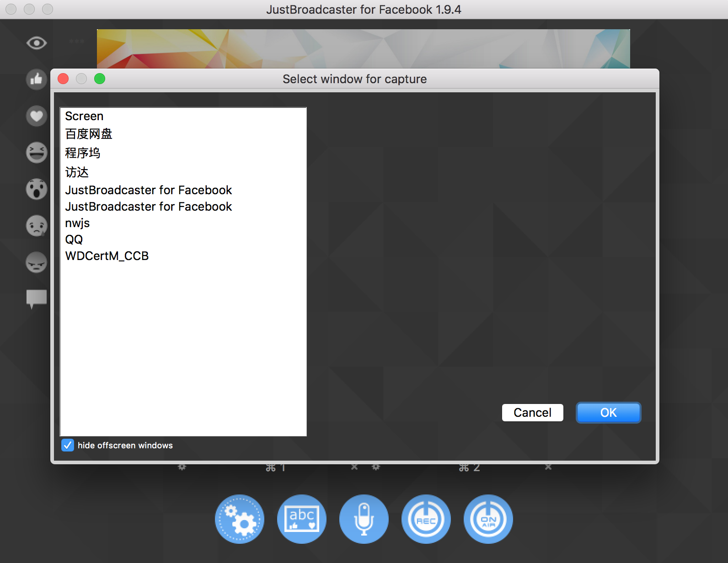Click the REC record button
This screenshot has width=728, height=563.
point(426,519)
